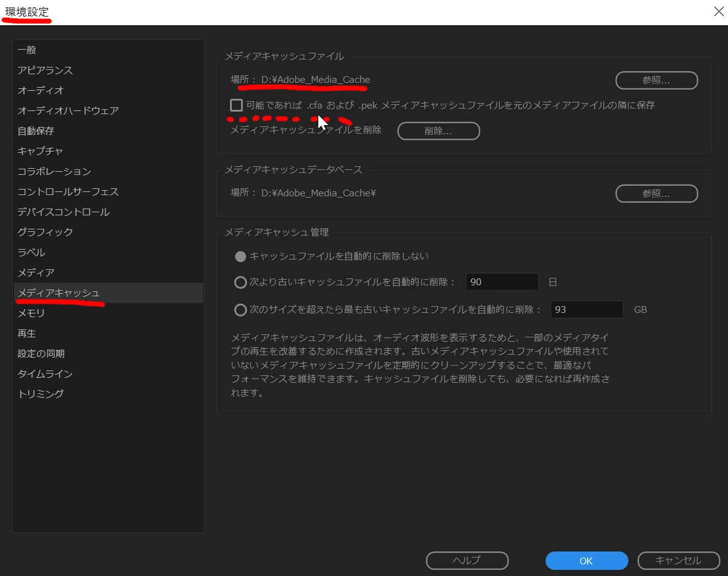Select キャッシュファイルを自動的に削除しない option
This screenshot has height=576, width=728.
click(x=240, y=256)
